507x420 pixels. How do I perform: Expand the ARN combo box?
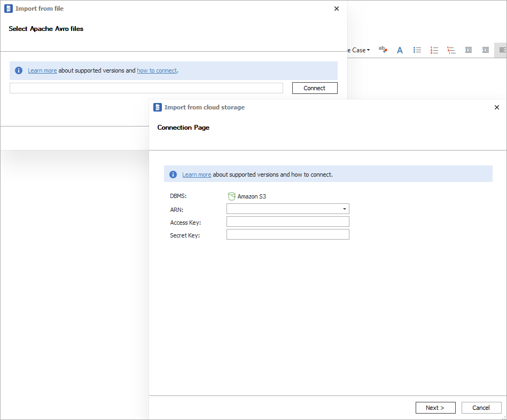point(345,209)
